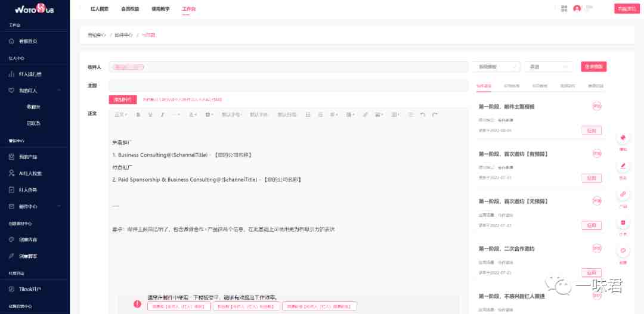This screenshot has height=314, width=644.
Task: Open Tiktok开户 in the sidebar
Action: (x=35, y=290)
